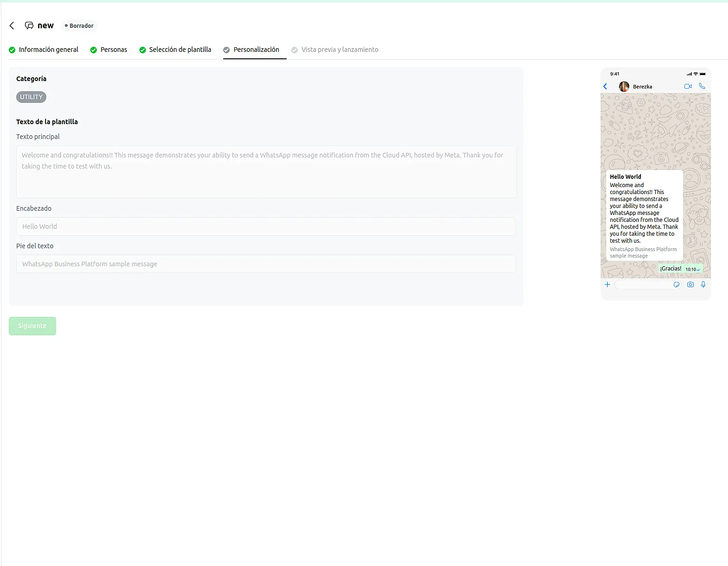Click the sticker icon in chat input

pos(676,284)
